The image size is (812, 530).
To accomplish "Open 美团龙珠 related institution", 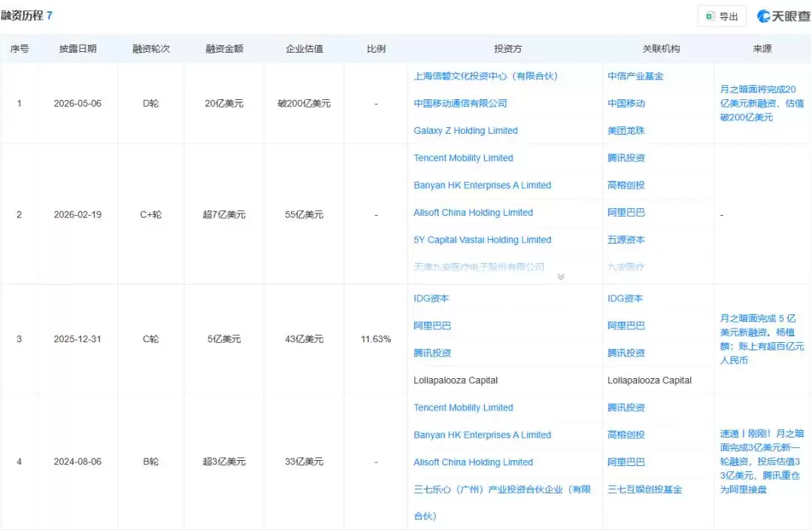I will (626, 131).
